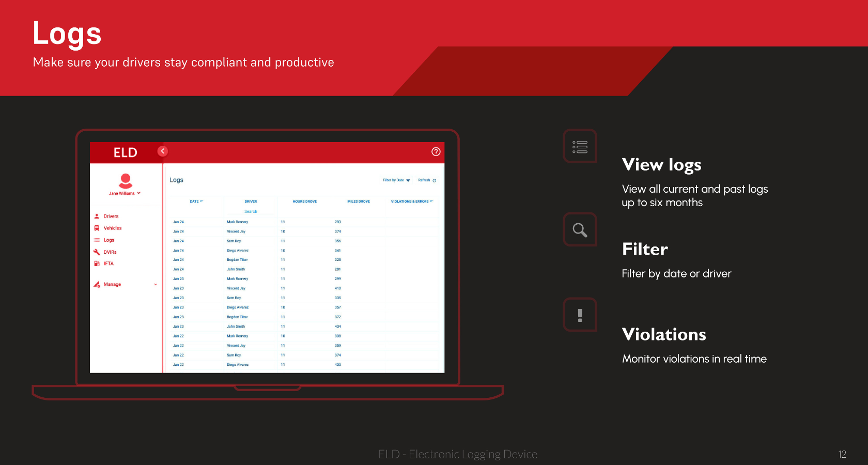Click the Refresh circular arrow icon
The image size is (868, 465).
[x=434, y=180]
